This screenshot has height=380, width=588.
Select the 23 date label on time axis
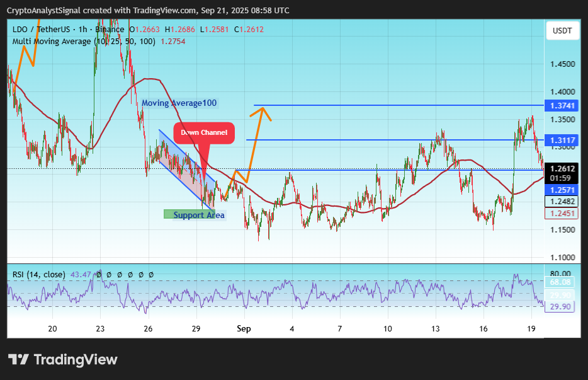click(100, 329)
